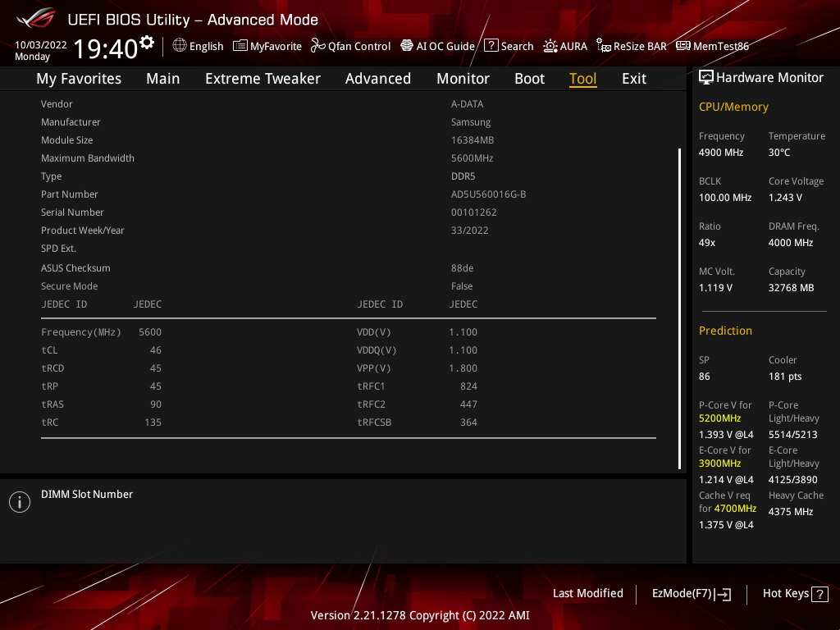
Task: Select Product Week/Year 33/2022 value
Action: pos(469,231)
